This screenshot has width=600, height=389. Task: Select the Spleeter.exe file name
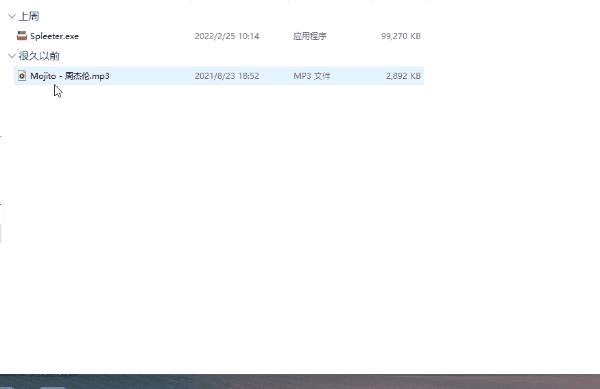[54, 36]
